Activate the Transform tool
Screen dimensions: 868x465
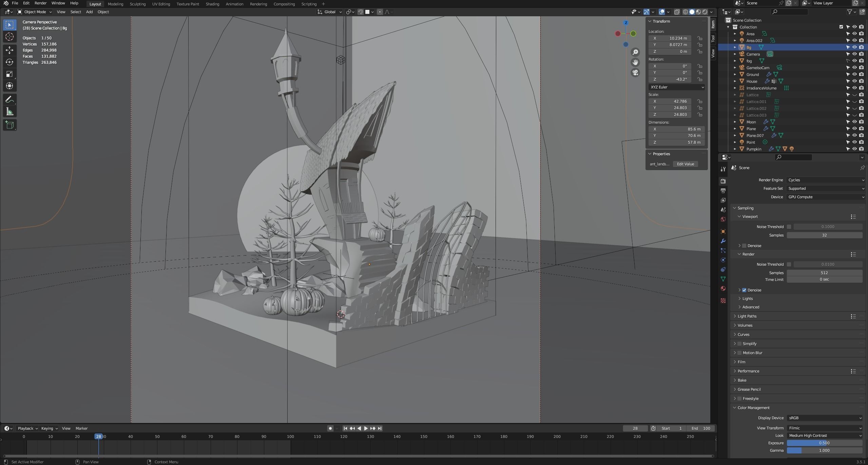9,86
